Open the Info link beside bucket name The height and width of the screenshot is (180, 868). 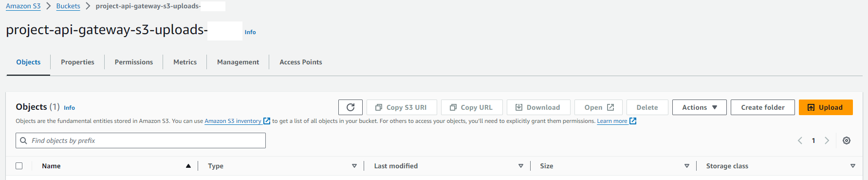[x=250, y=32]
